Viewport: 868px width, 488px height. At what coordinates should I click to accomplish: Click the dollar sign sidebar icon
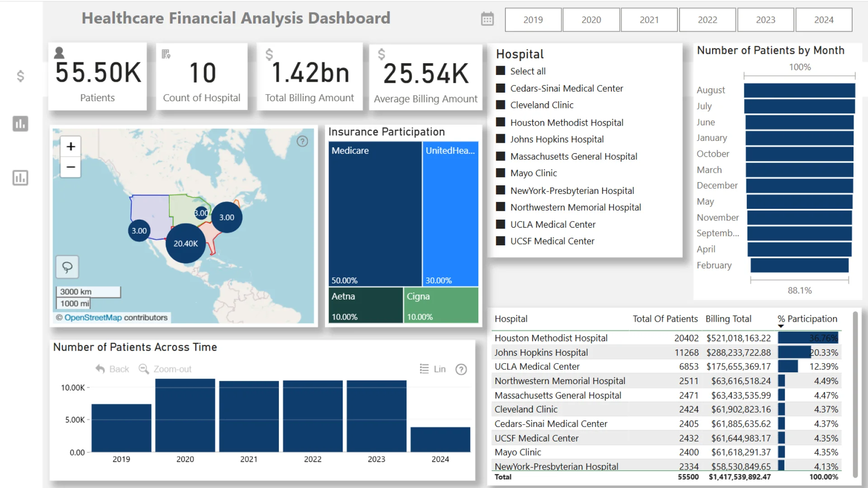[x=20, y=76]
